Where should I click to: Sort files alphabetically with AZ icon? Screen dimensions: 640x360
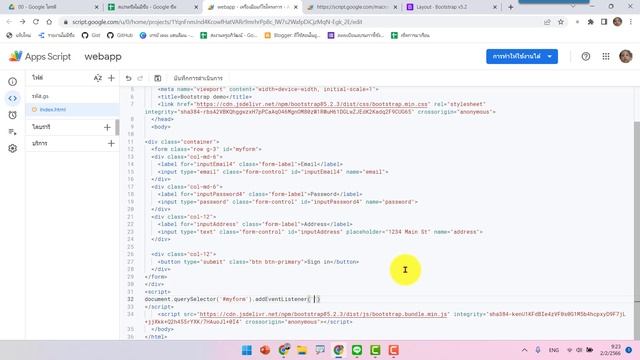[98, 78]
